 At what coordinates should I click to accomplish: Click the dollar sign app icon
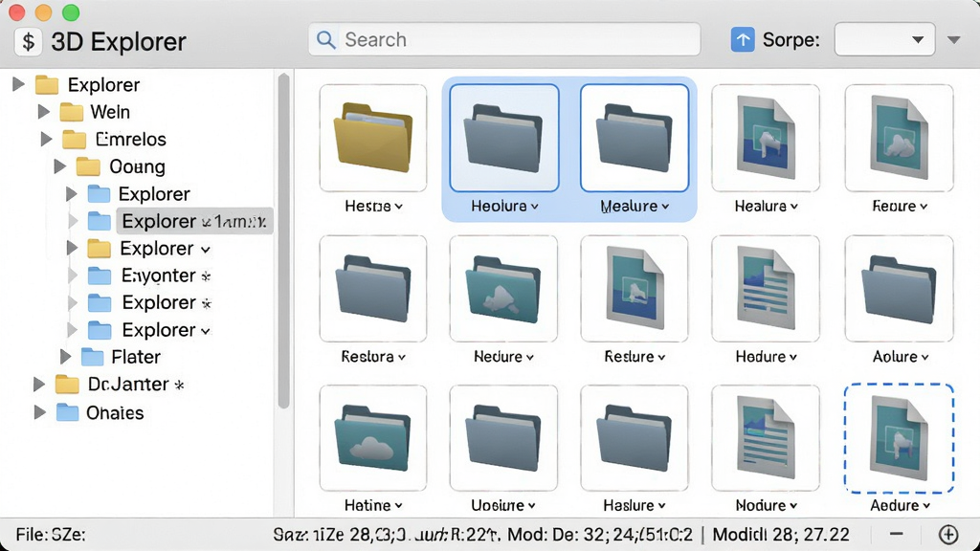28,42
